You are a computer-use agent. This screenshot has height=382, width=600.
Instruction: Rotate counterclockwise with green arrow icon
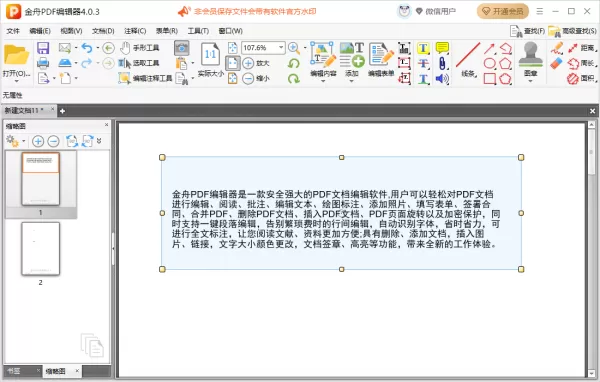(293, 63)
